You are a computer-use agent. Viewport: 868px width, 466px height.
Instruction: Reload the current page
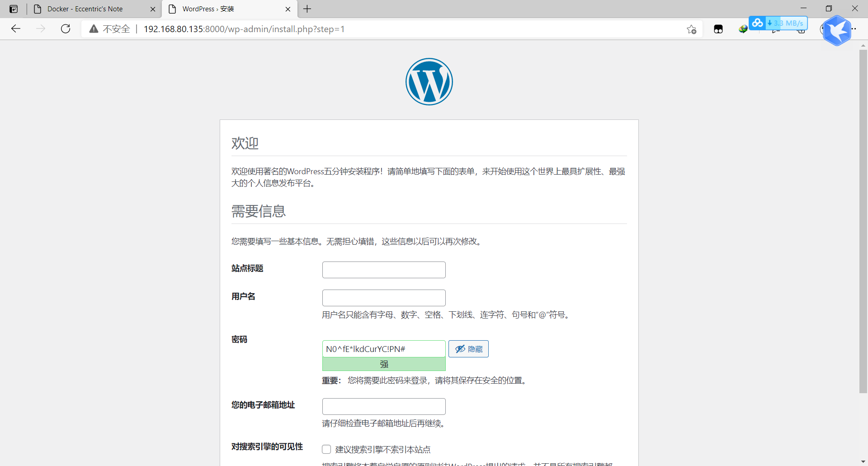click(x=66, y=29)
